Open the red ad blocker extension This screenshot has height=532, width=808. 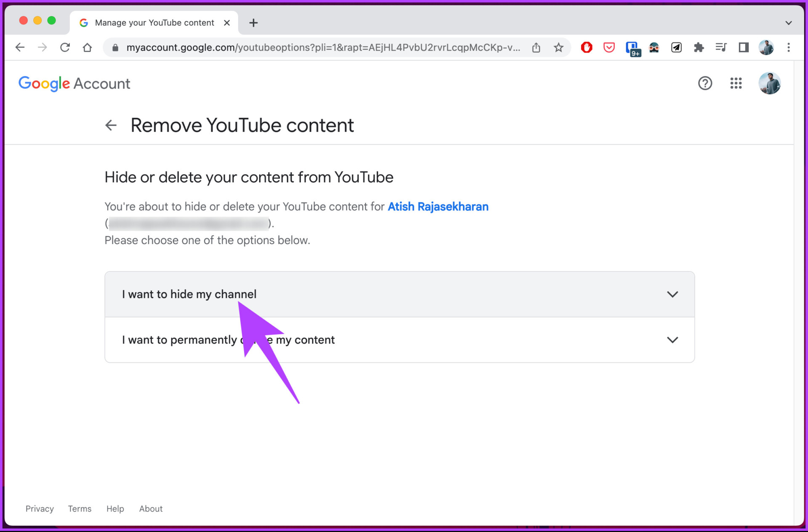[586, 47]
